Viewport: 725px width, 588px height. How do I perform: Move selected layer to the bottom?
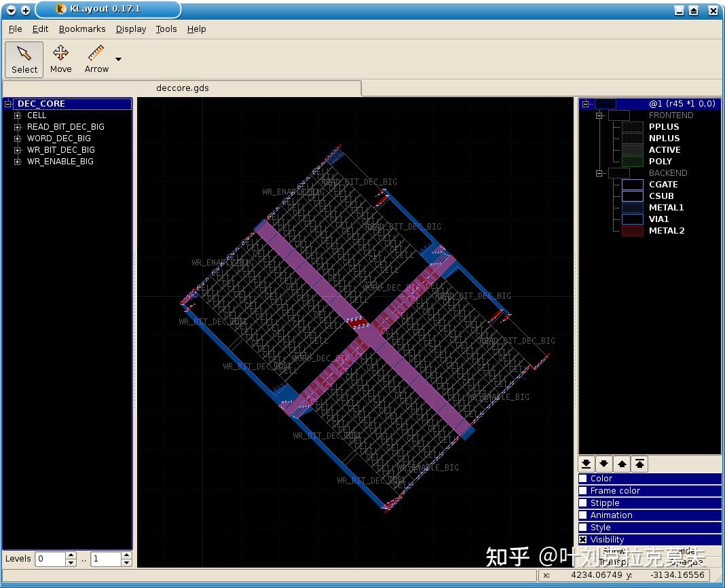[586, 464]
